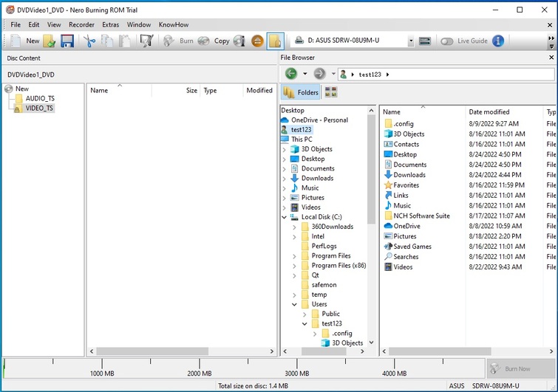Image resolution: width=558 pixels, height=392 pixels.
Task: Click folder tree vertical scrollbar thumb
Action: coord(371,169)
